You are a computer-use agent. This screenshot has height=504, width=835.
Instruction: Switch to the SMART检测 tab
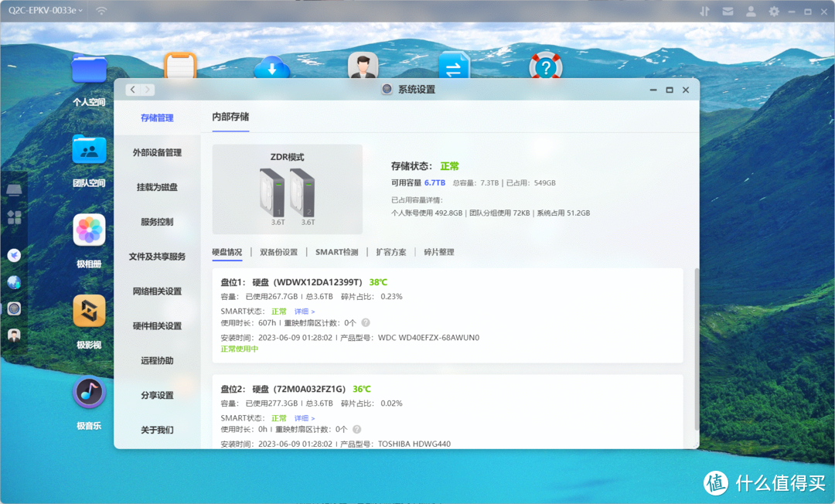[x=336, y=252]
